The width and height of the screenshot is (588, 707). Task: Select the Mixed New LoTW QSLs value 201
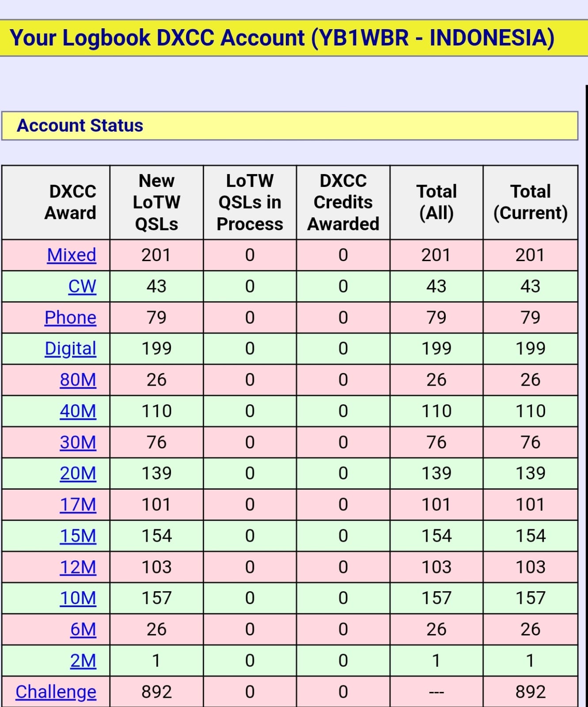(156, 255)
